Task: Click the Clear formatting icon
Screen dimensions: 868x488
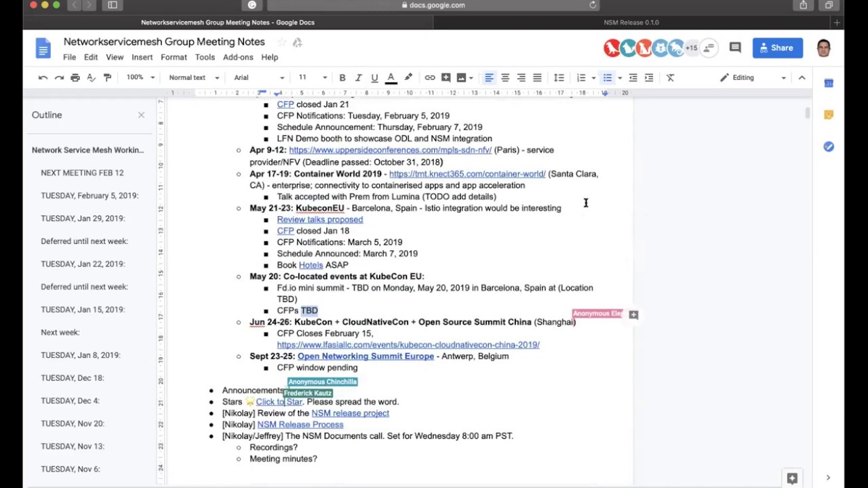Action: 671,77
